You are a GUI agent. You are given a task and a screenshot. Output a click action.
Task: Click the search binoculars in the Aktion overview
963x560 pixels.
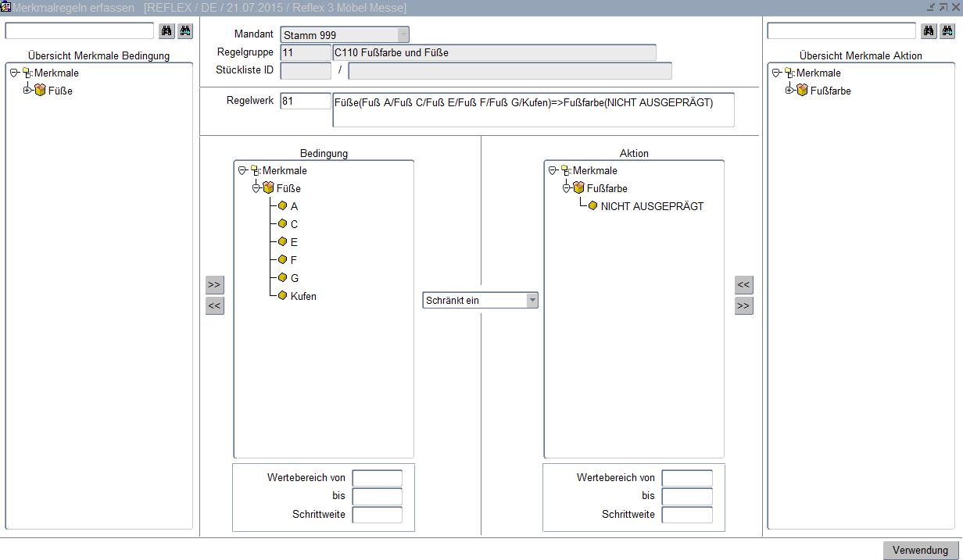929,30
